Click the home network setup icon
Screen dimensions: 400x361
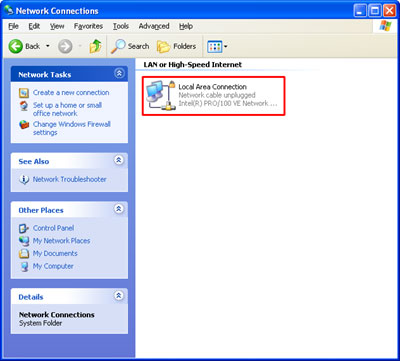tap(24, 106)
